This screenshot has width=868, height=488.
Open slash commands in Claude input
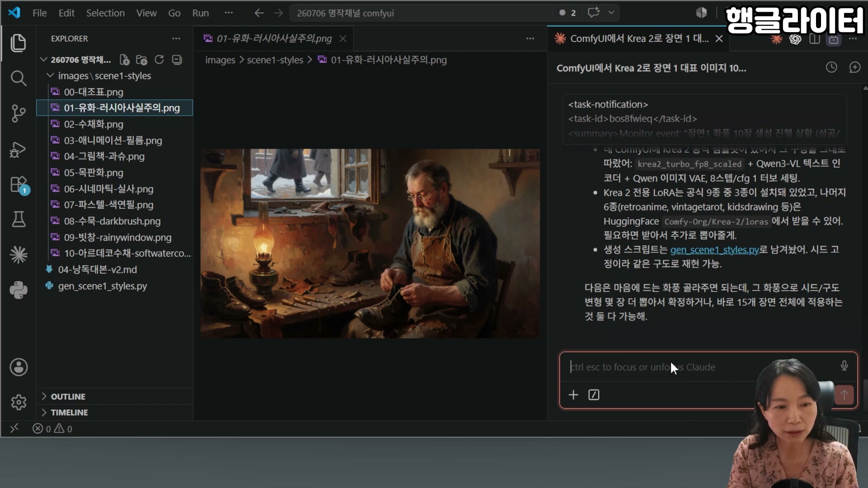tap(594, 395)
